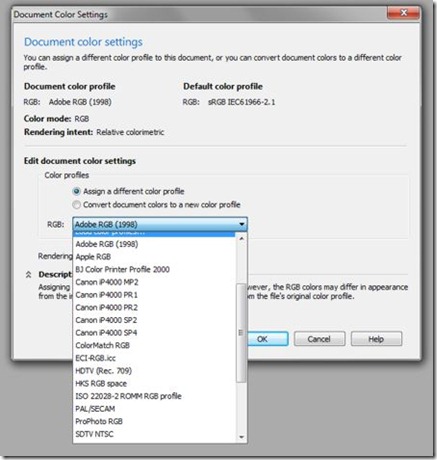Pick HKS RGB space profile

point(155,383)
